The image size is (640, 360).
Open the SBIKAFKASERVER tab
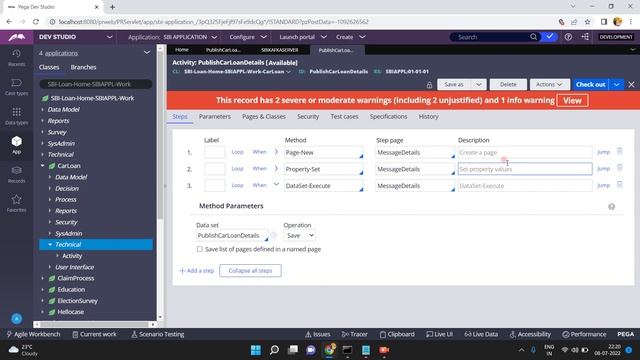pyautogui.click(x=280, y=50)
